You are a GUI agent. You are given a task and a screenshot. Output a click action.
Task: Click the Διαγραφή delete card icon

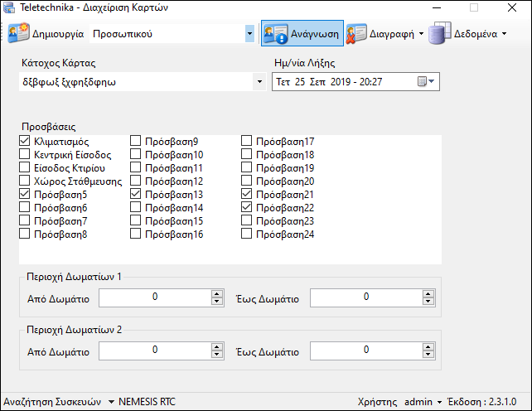(356, 34)
